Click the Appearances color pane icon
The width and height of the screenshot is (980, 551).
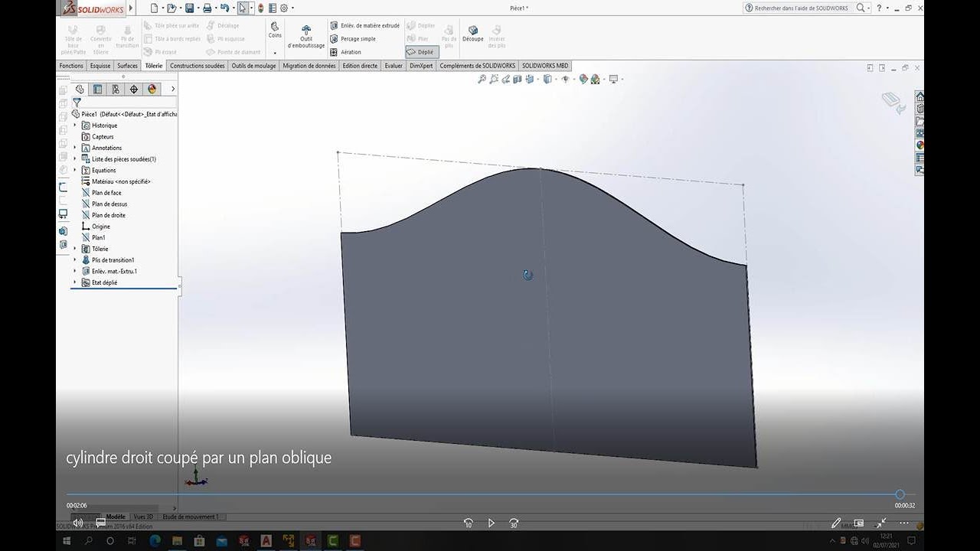920,145
